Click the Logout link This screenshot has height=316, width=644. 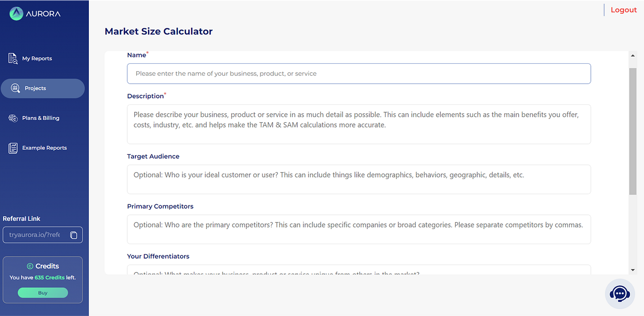[x=623, y=10]
